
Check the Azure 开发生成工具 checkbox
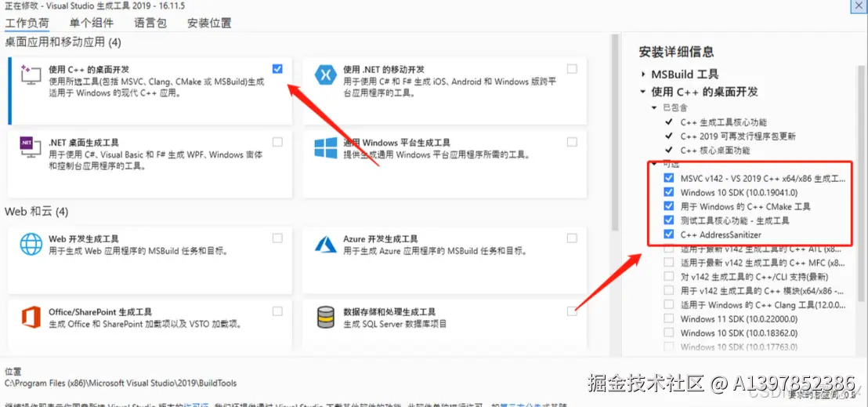tap(572, 238)
